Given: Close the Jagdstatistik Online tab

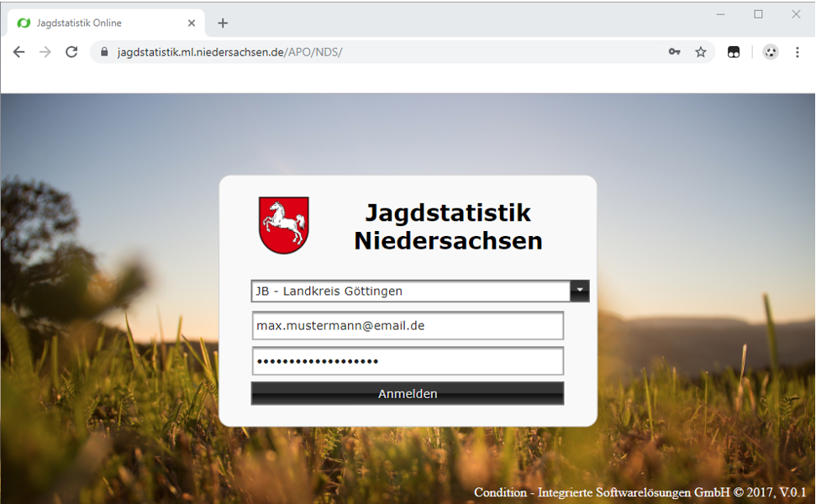Looking at the screenshot, I should 192,23.
